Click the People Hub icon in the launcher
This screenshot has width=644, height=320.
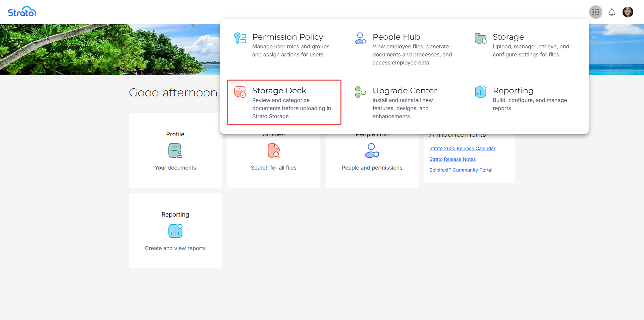point(360,38)
